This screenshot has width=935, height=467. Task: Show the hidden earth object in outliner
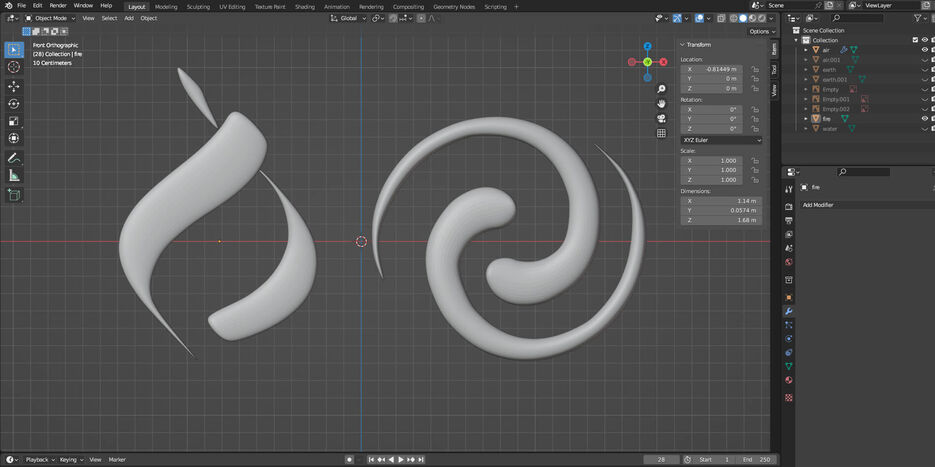coord(925,70)
